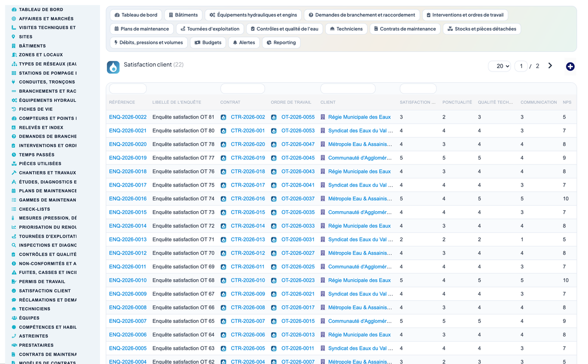Open Budgets shortcut button
The width and height of the screenshot is (588, 364).
click(x=208, y=43)
